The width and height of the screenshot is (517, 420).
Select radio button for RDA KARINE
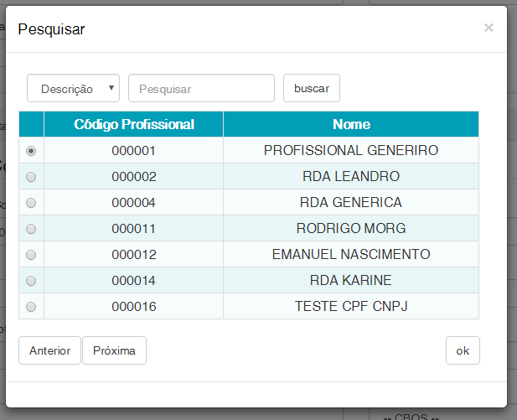point(32,281)
